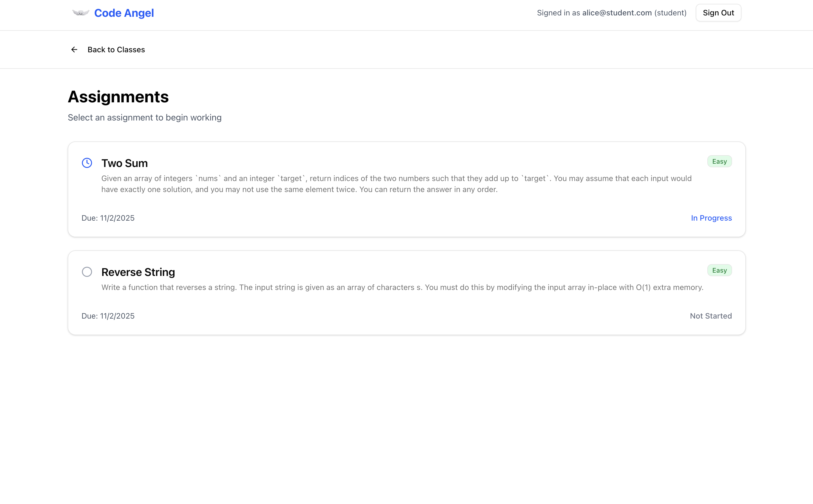Click the 'Select an assignment to begin working' subtitle
This screenshot has width=813, height=504.
[x=144, y=118]
